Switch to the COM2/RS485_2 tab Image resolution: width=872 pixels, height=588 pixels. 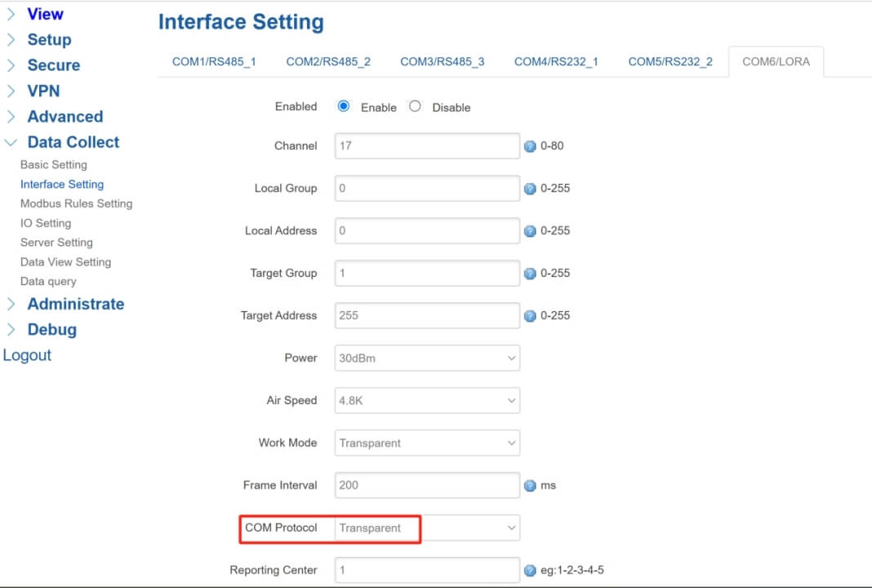[328, 62]
